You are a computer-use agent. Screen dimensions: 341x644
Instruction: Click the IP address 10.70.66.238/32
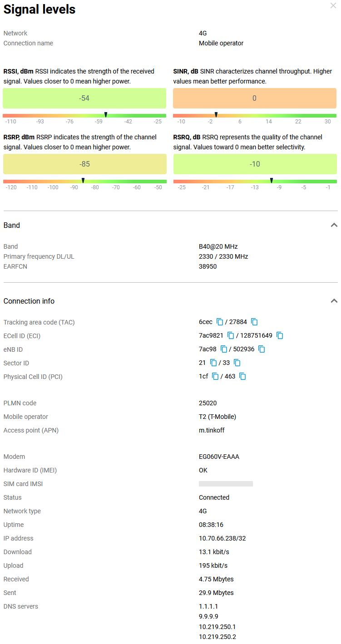coord(222,538)
